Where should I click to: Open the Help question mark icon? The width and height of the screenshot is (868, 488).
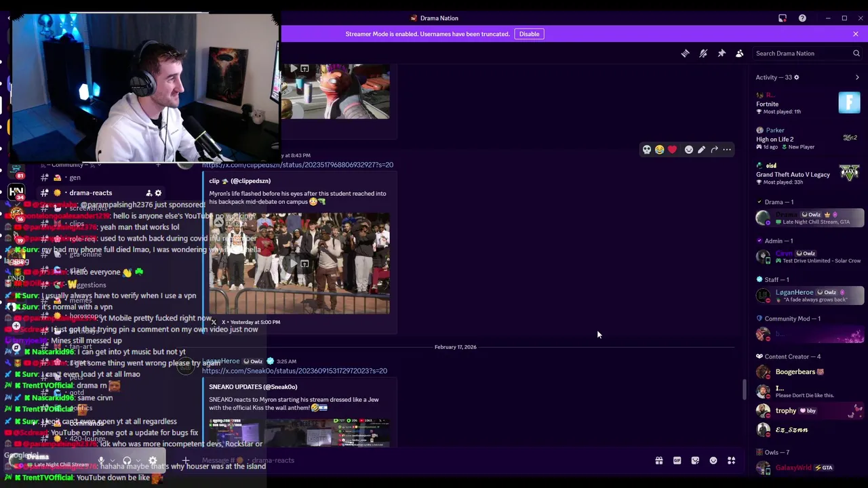pyautogui.click(x=802, y=18)
